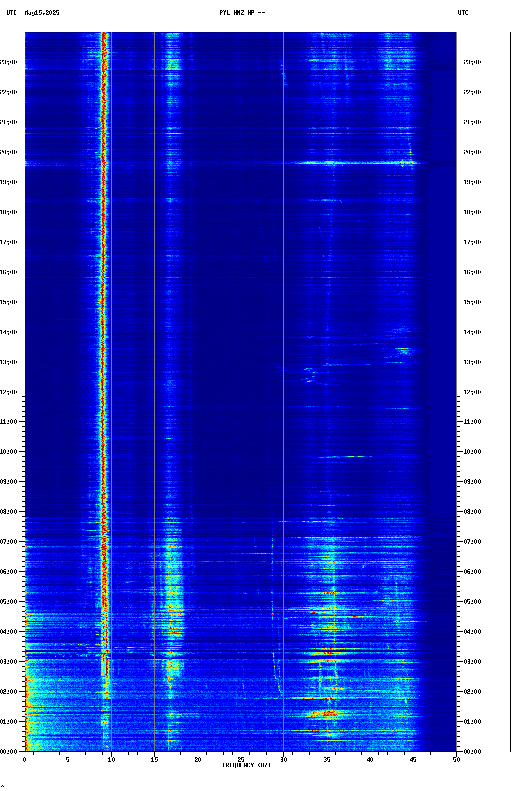Click the '45' frequency axis tick label
Screen dimensions: 532x791
point(413,760)
